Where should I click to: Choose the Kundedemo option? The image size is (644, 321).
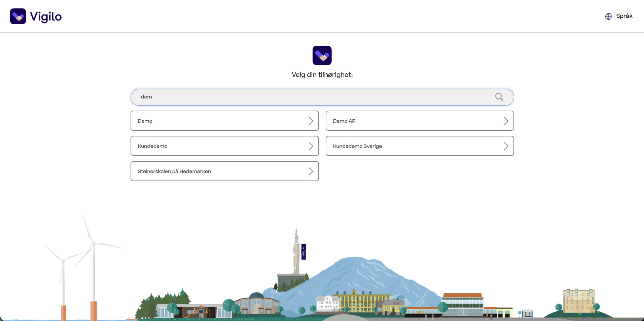pos(225,146)
